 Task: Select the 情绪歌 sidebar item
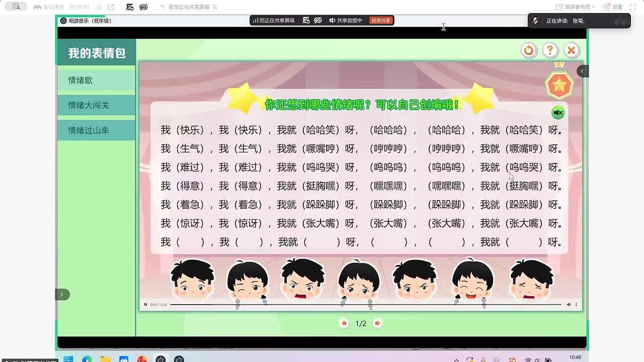coord(96,80)
